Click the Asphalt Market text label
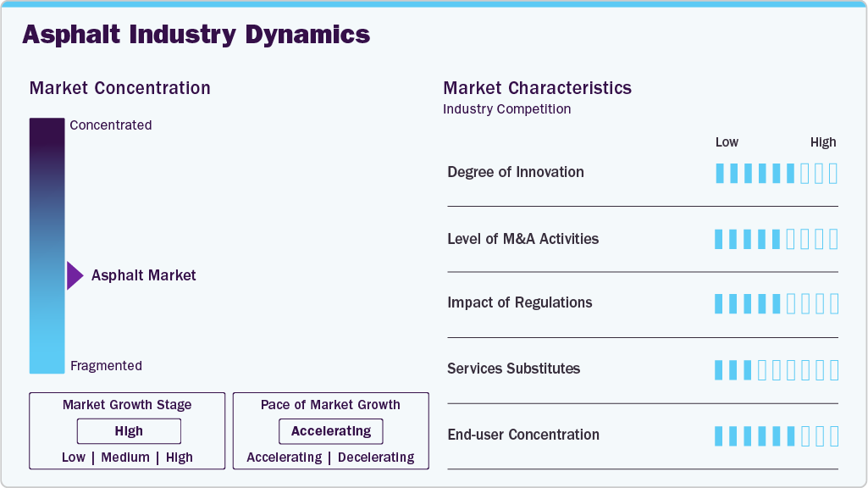 pos(144,275)
